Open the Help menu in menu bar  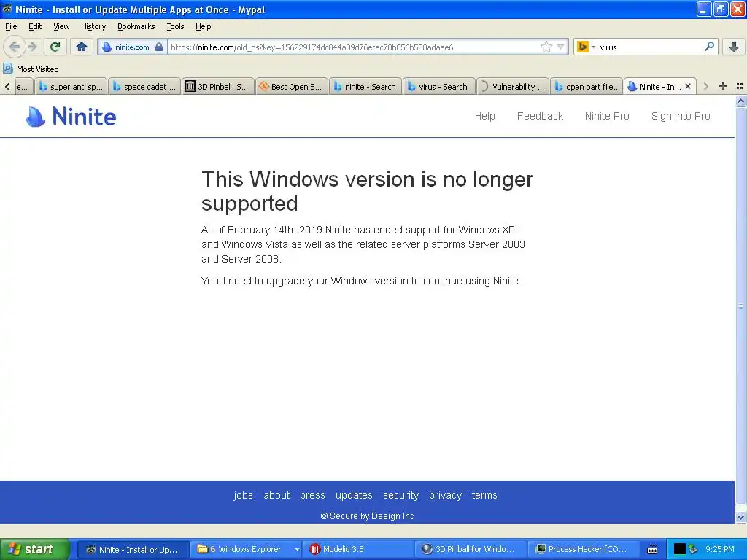tap(204, 26)
